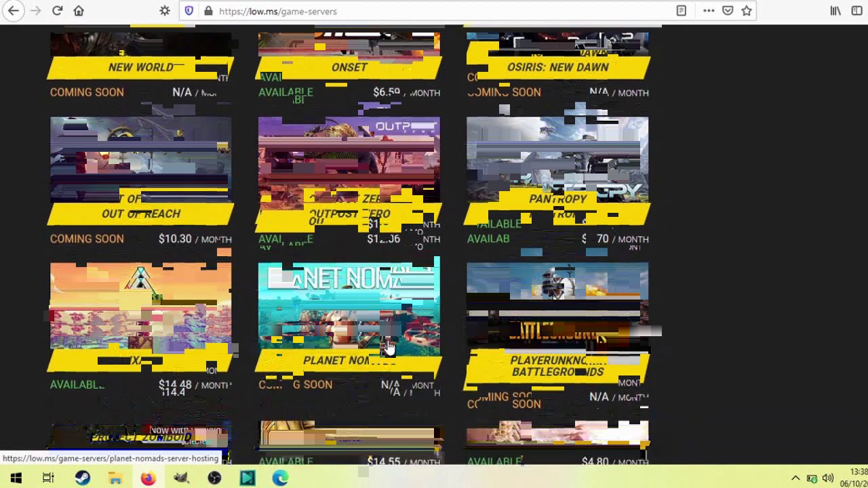Click the $14.48 / month price text
This screenshot has width=868, height=488.
tap(195, 385)
